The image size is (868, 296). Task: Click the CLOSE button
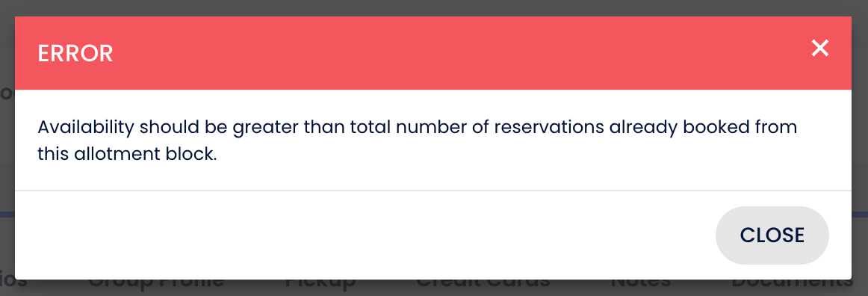[x=772, y=235]
